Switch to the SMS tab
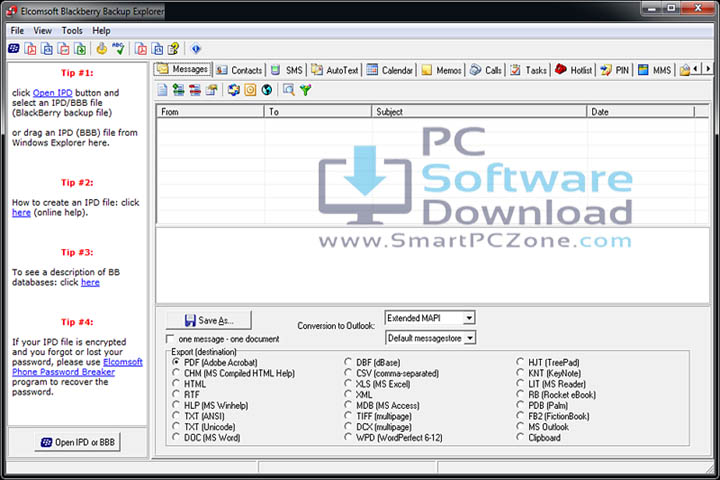 (287, 70)
